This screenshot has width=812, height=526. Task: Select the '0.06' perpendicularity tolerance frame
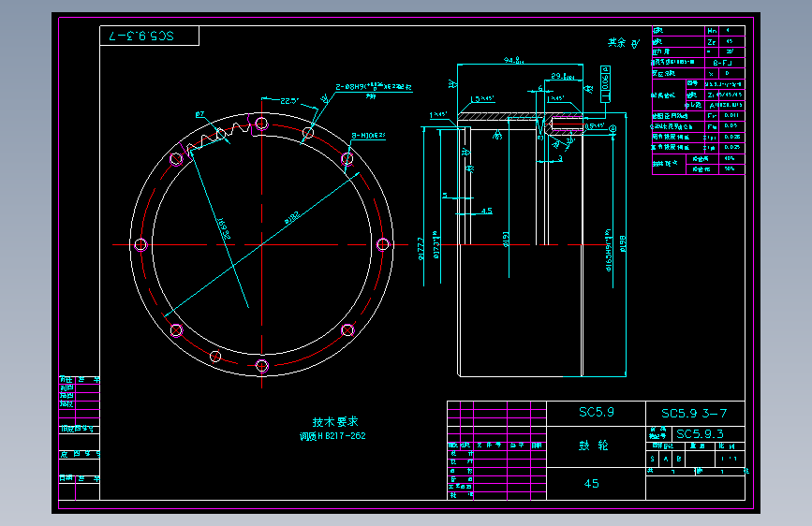(605, 84)
